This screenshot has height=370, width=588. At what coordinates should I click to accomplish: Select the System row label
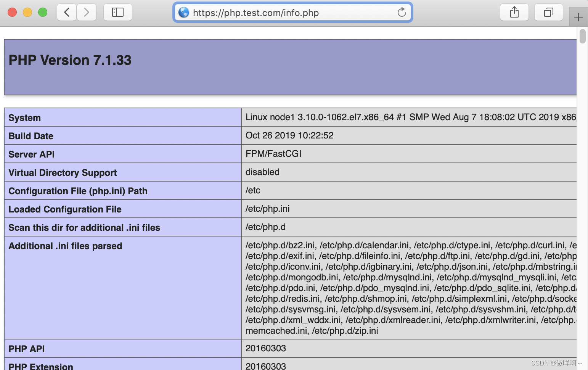(x=24, y=118)
